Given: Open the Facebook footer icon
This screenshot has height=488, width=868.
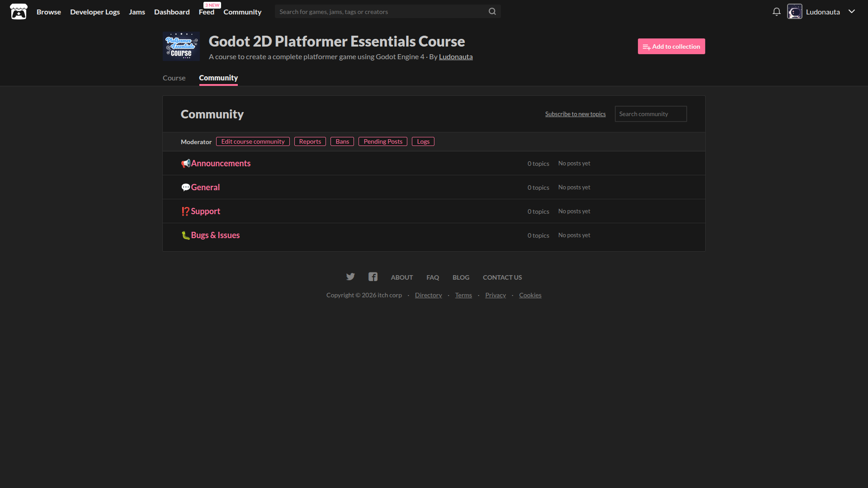Looking at the screenshot, I should pyautogui.click(x=373, y=277).
